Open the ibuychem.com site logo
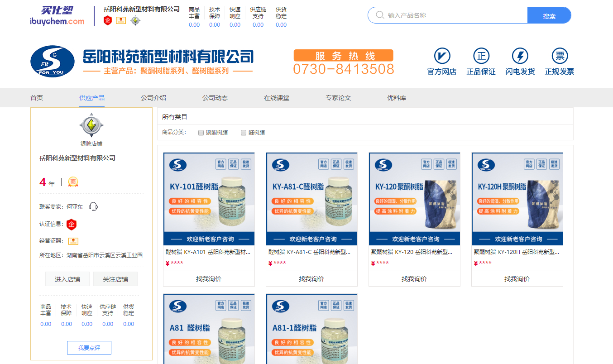The image size is (613, 364). pyautogui.click(x=57, y=16)
